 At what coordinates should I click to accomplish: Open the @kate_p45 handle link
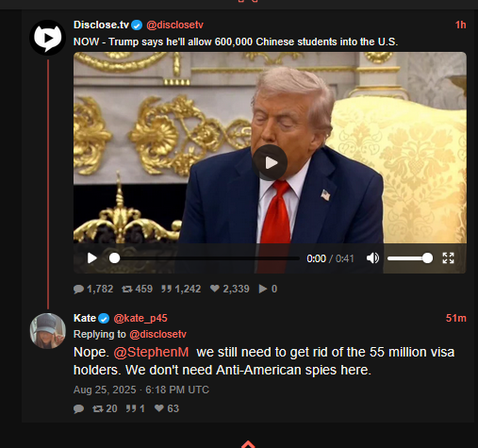[x=140, y=318]
